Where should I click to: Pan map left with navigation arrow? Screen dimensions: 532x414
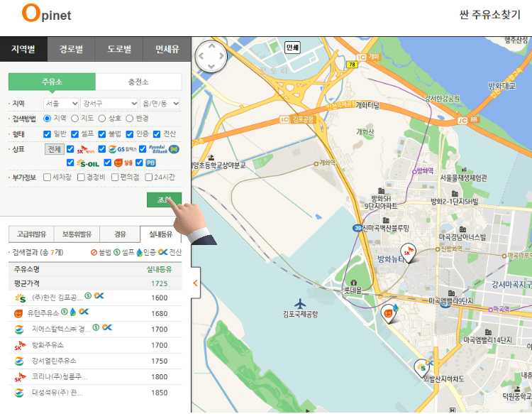(201, 56)
